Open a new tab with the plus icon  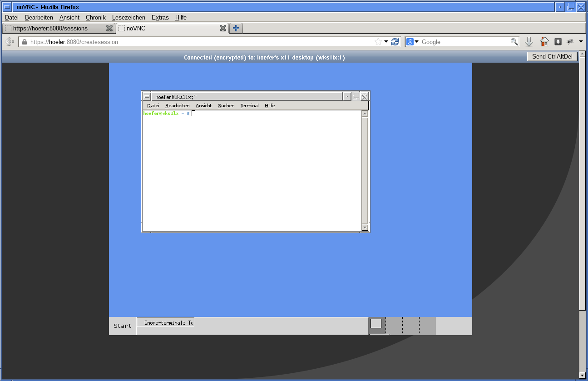[236, 28]
